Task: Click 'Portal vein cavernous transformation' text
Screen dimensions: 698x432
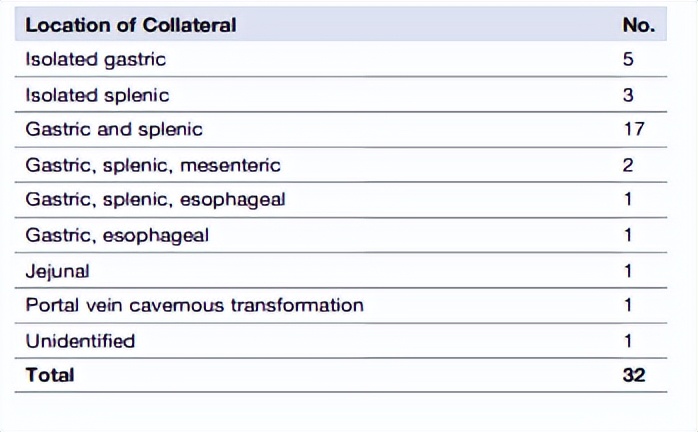Action: (195, 305)
